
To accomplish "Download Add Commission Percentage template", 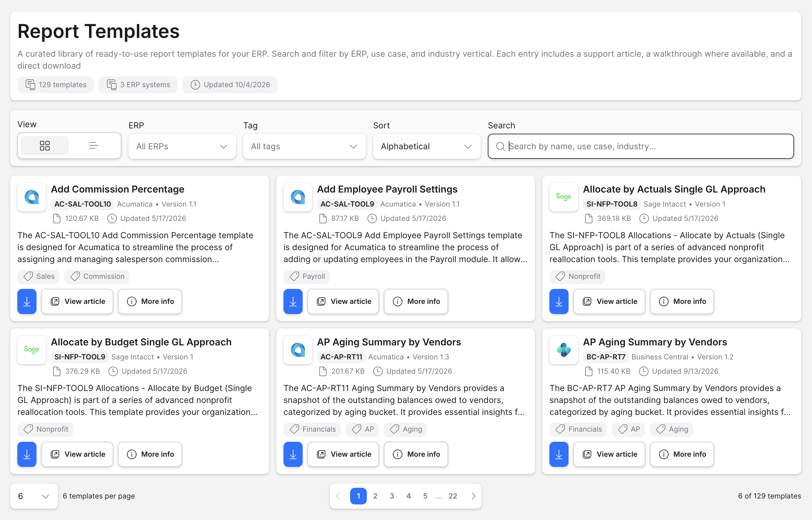I will 27,301.
